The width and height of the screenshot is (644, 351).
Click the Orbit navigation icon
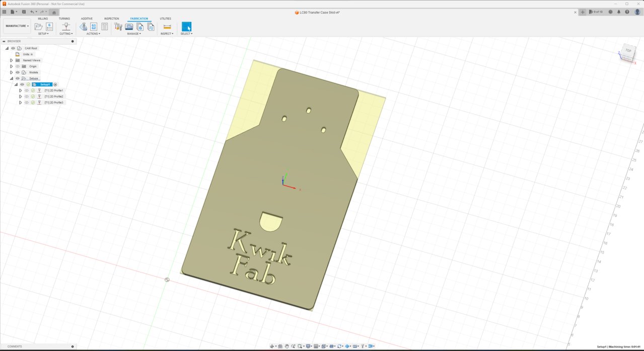pos(272,346)
